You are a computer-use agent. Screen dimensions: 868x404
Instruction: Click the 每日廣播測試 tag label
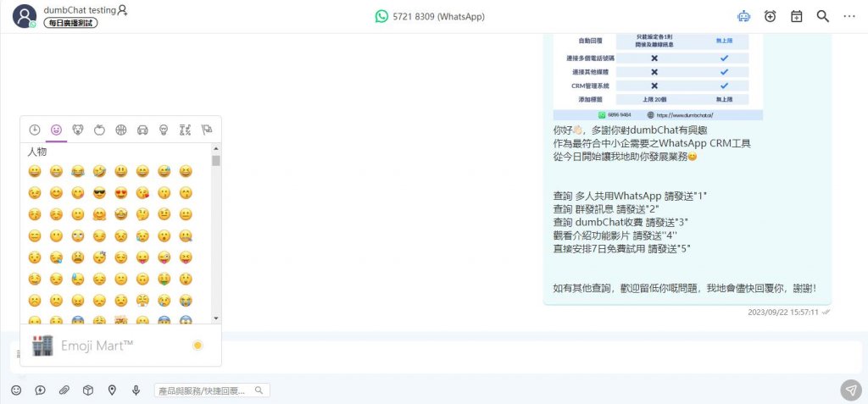[x=71, y=23]
